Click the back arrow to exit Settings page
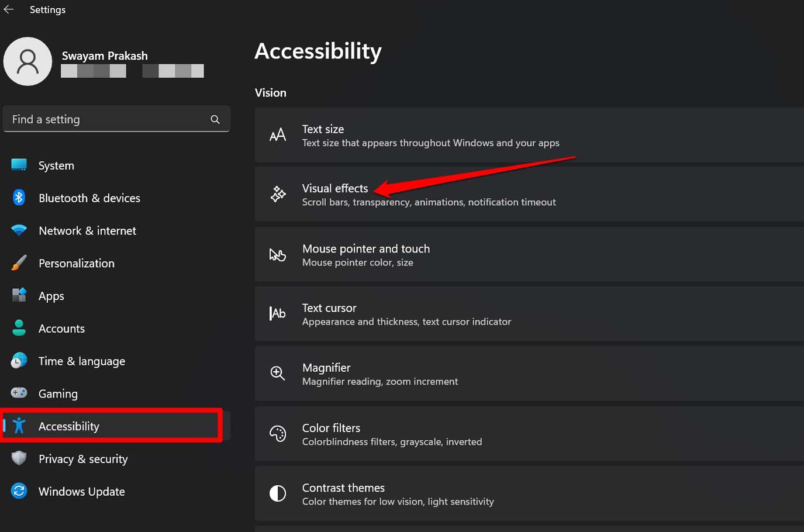The height and width of the screenshot is (532, 804). 8,9
